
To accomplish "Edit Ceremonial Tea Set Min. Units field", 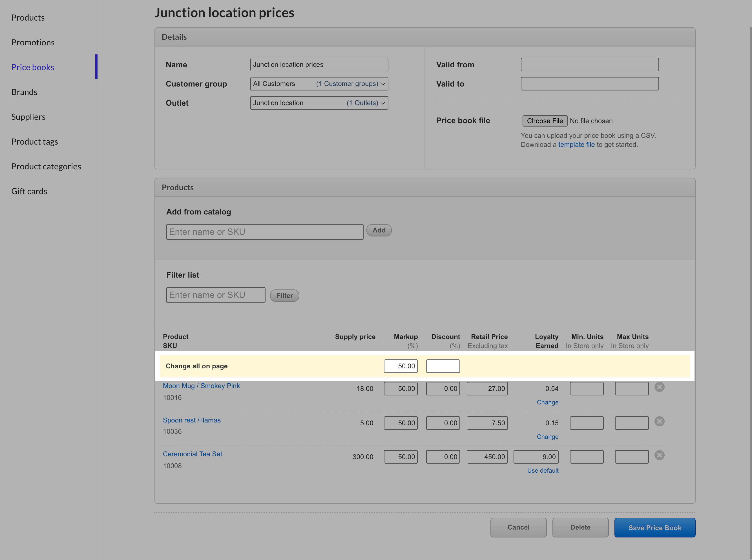I will coord(587,457).
